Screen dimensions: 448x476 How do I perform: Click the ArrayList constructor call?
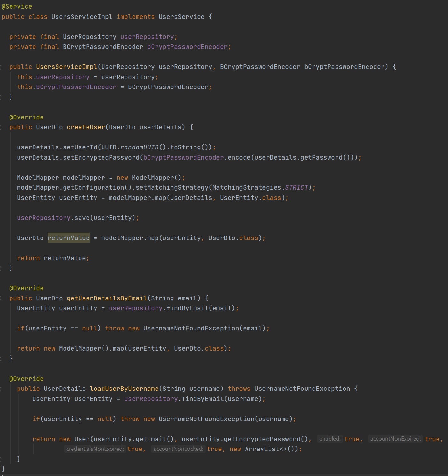[262, 449]
